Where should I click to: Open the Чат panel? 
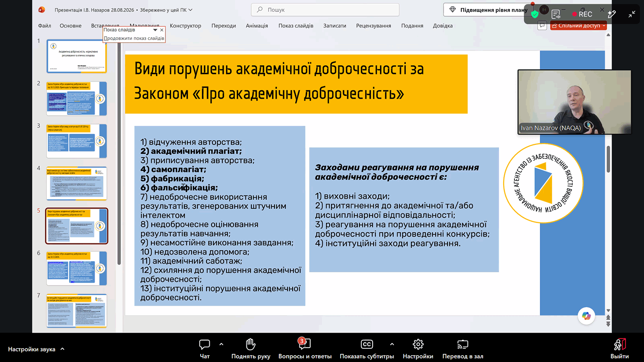pyautogui.click(x=205, y=348)
